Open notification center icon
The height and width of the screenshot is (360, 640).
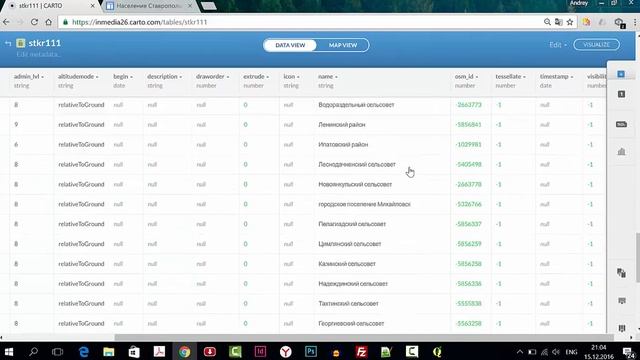[x=629, y=351]
